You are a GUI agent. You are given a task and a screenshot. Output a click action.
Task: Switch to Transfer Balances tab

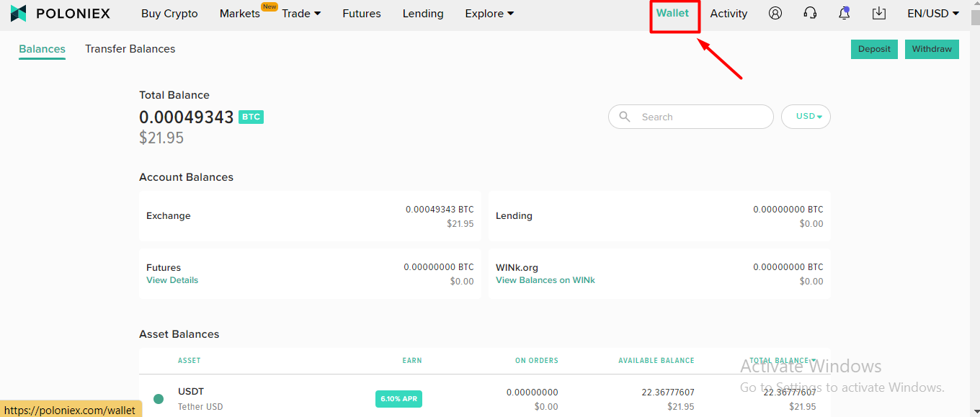point(130,49)
